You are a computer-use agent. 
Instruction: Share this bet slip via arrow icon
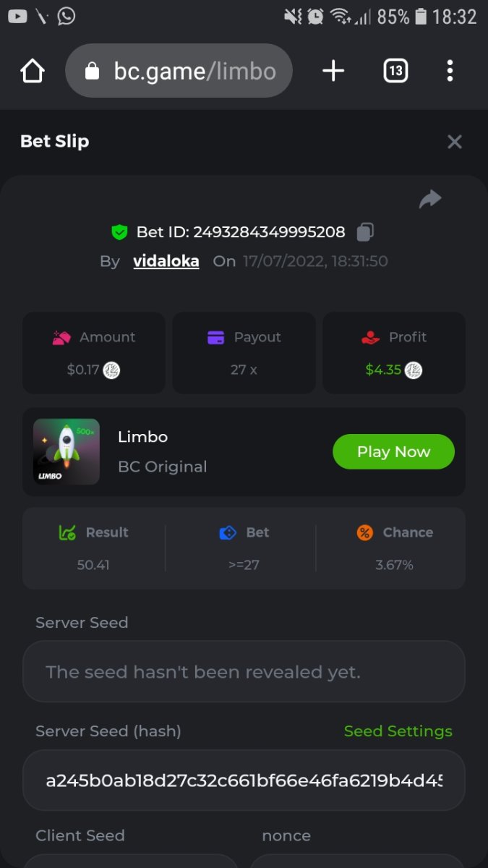pyautogui.click(x=430, y=199)
